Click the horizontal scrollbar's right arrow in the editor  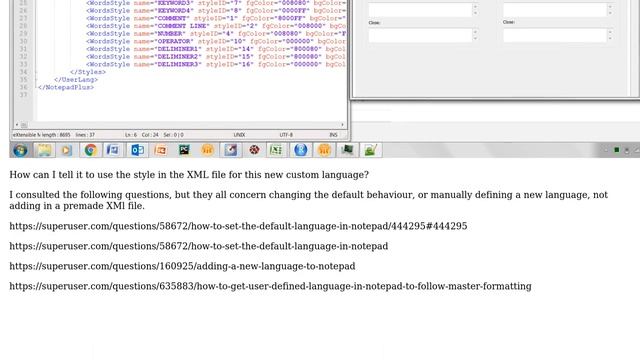coord(342,124)
